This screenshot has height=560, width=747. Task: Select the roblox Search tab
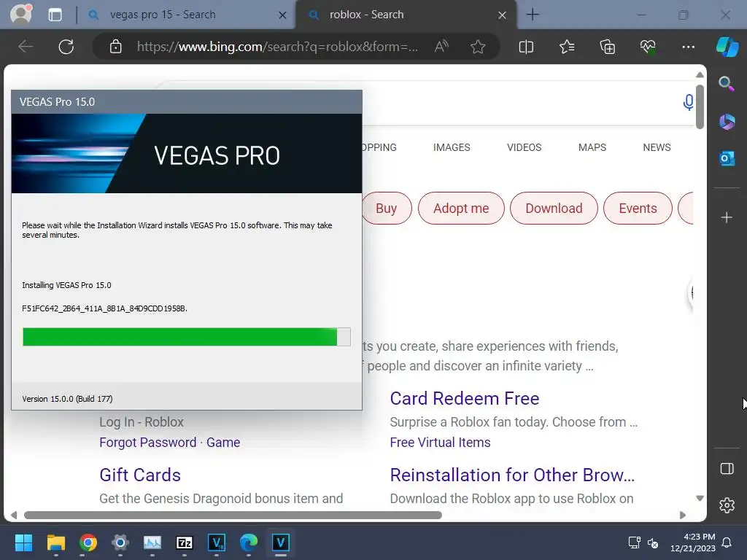[366, 15]
